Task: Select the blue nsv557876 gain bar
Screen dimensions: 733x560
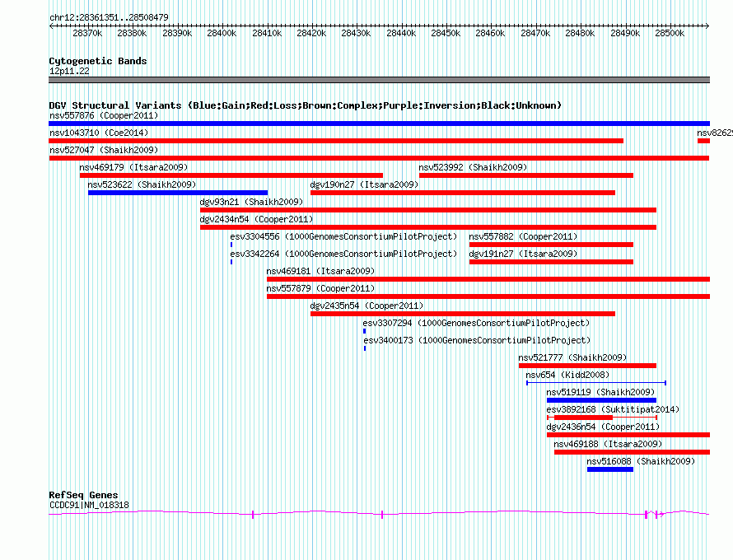Action: [379, 124]
